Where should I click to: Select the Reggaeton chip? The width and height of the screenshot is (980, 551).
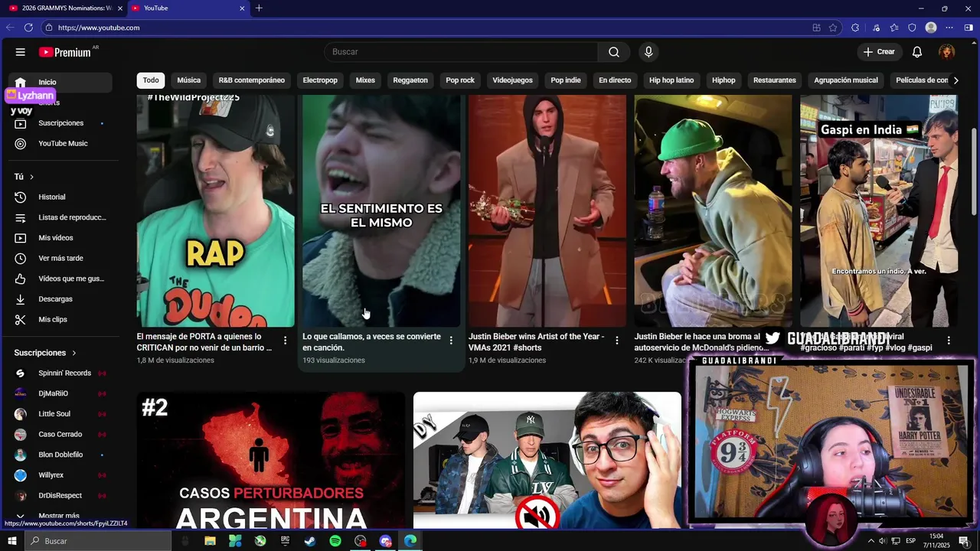point(410,80)
